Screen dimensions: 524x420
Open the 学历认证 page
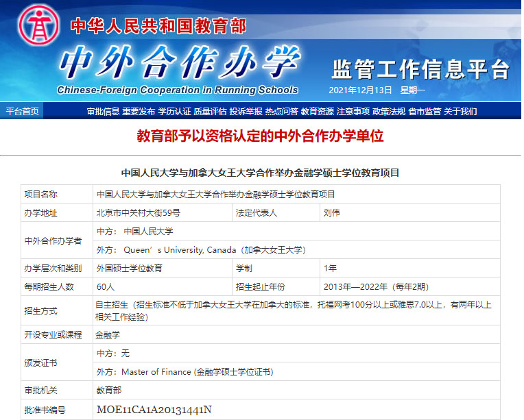(174, 111)
